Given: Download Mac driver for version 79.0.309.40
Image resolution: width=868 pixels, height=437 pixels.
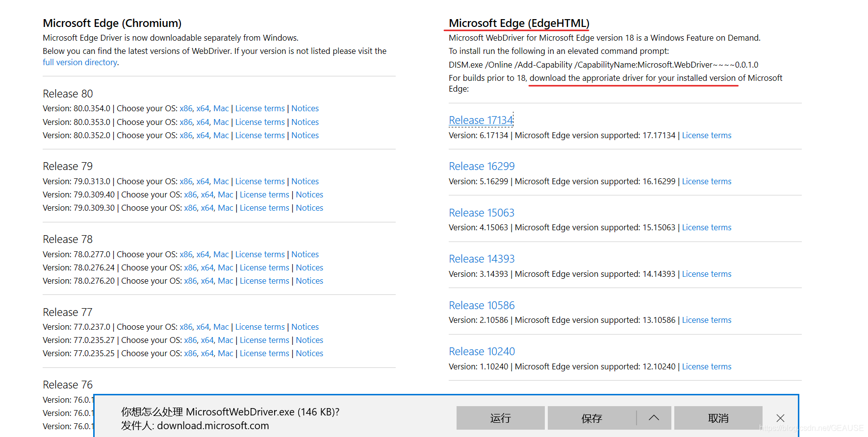Looking at the screenshot, I should click(x=226, y=194).
